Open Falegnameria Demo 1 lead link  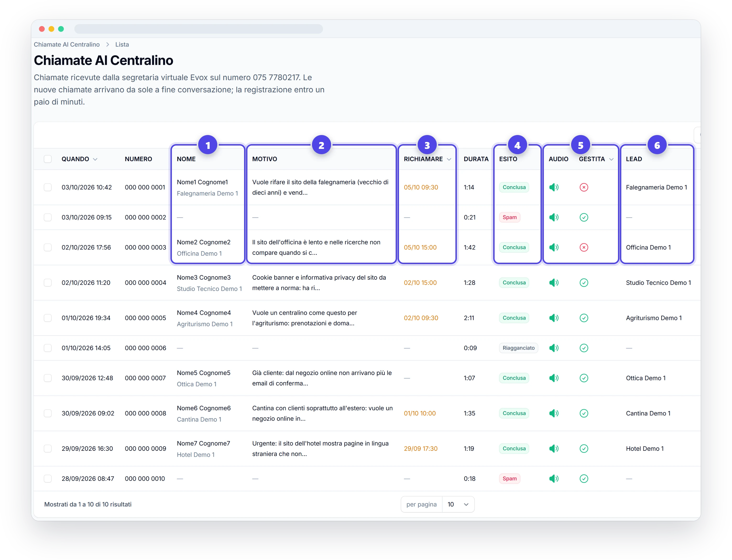click(x=656, y=187)
